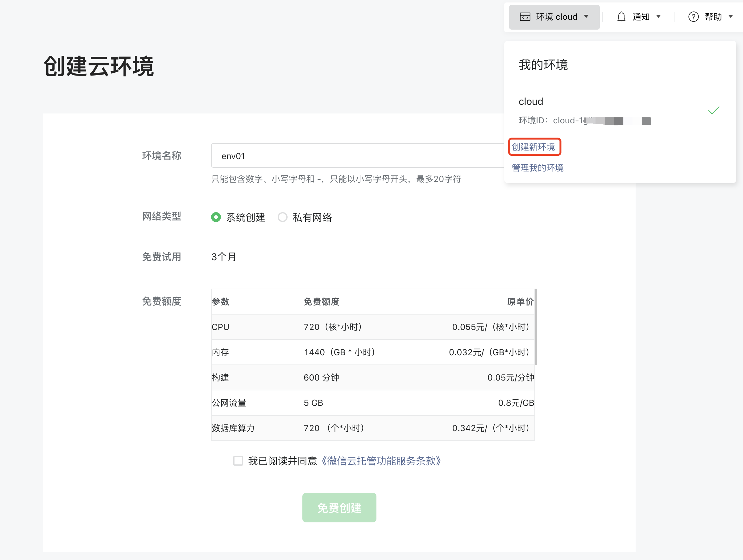Screen dimensions: 743x560
Task: Click the 帮助 menu label
Action: tap(713, 17)
